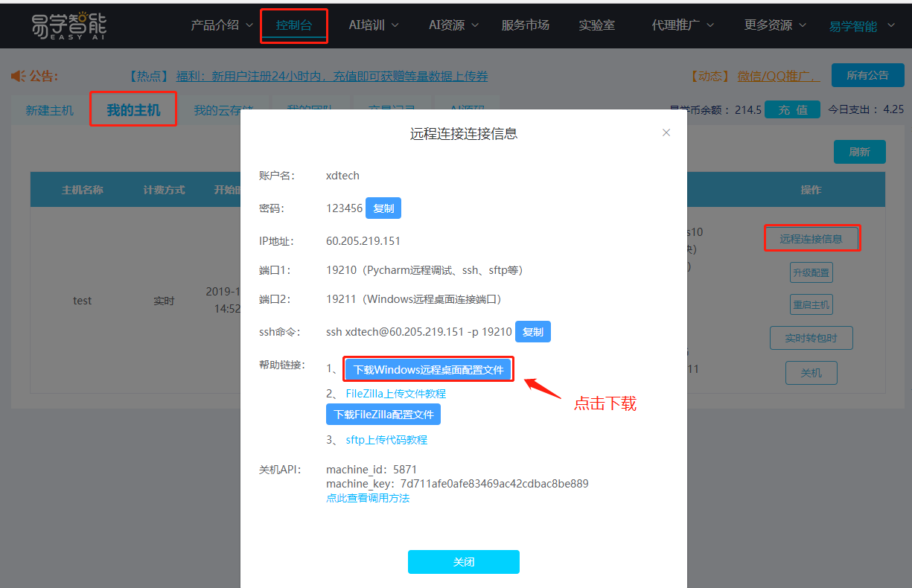Screen dimensions: 912x588
Task: Open the 代理推广 dropdown
Action: coord(682,25)
